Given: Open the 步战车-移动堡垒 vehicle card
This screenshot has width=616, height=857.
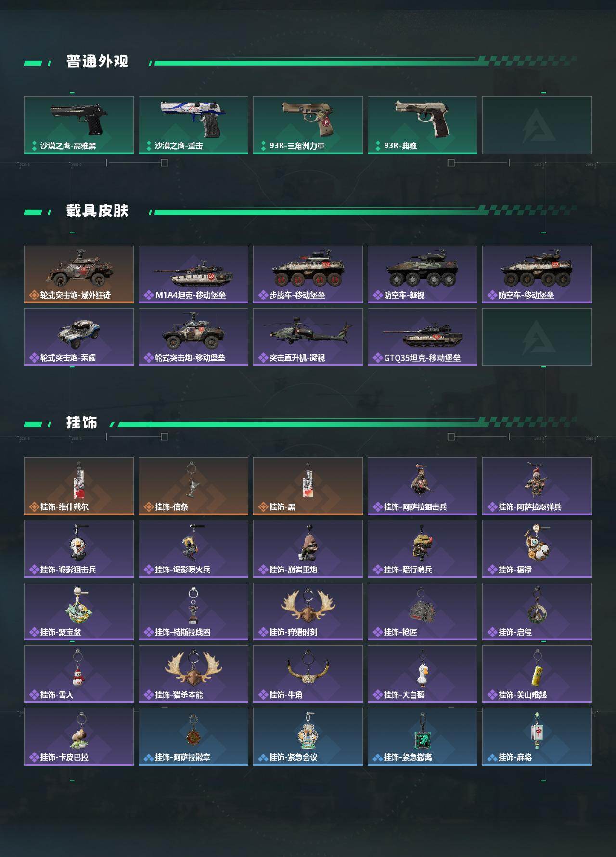Looking at the screenshot, I should pyautogui.click(x=308, y=274).
